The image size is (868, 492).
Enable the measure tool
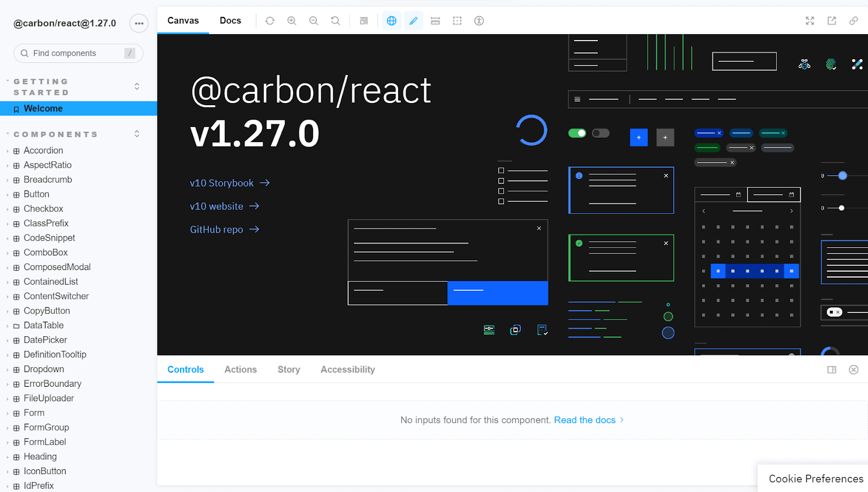435,21
